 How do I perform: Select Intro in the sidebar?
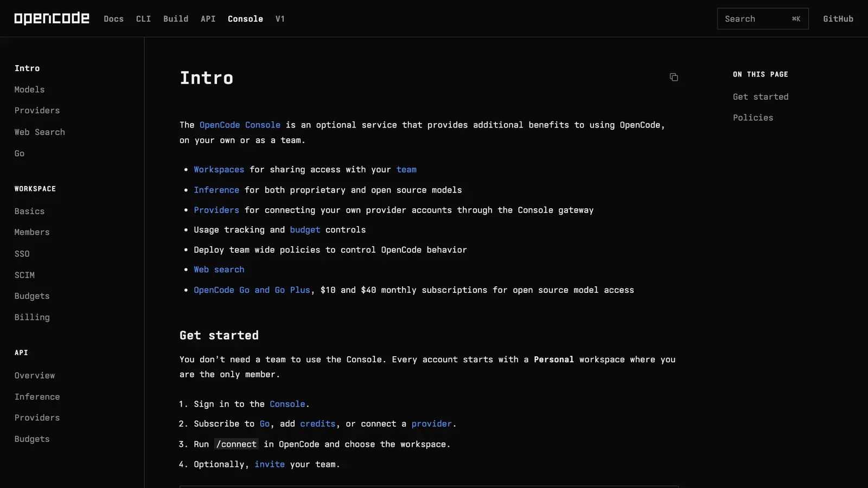point(27,68)
